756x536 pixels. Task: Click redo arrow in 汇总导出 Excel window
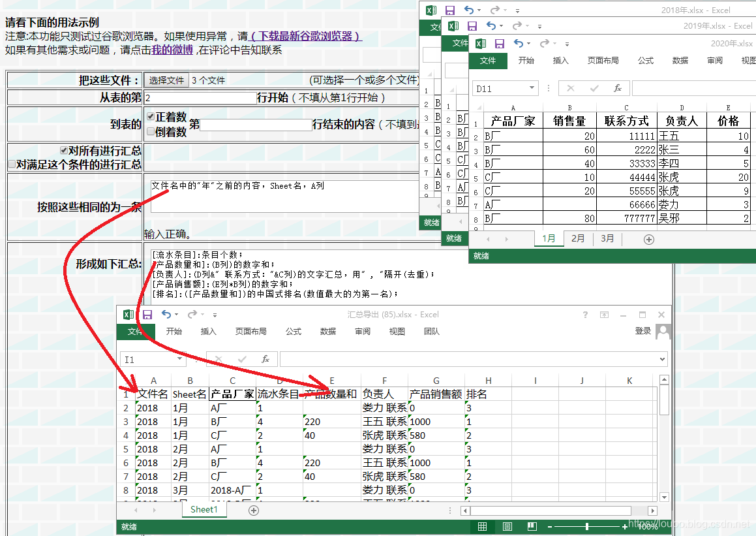(192, 314)
